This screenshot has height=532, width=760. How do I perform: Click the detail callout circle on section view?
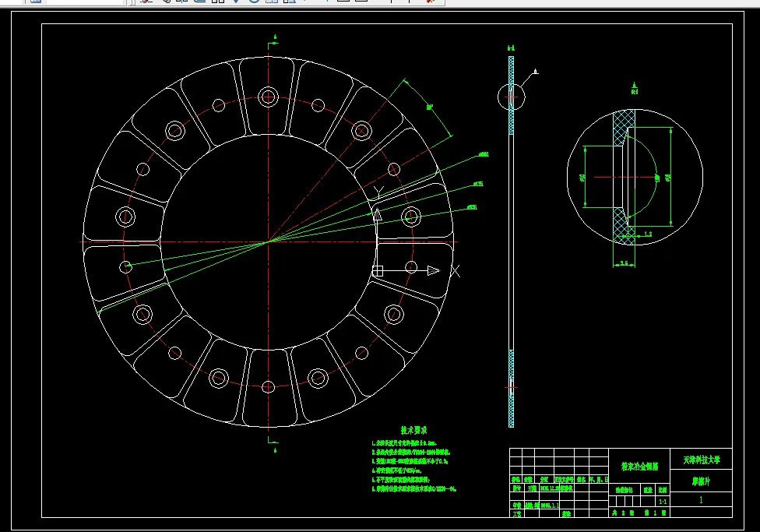click(511, 97)
